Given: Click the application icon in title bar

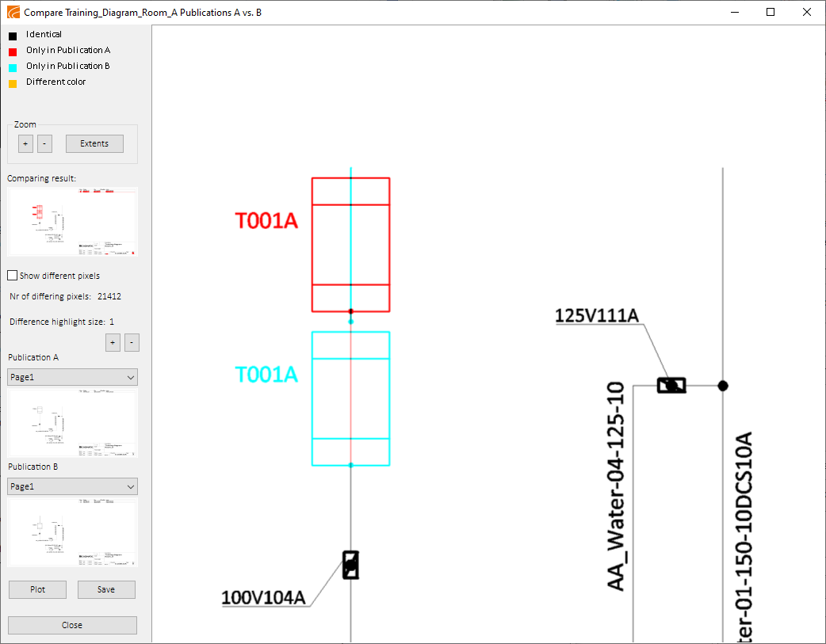Looking at the screenshot, I should click(13, 13).
